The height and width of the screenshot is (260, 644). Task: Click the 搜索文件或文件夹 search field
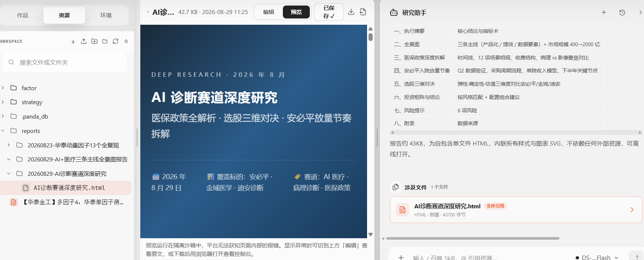pos(64,62)
